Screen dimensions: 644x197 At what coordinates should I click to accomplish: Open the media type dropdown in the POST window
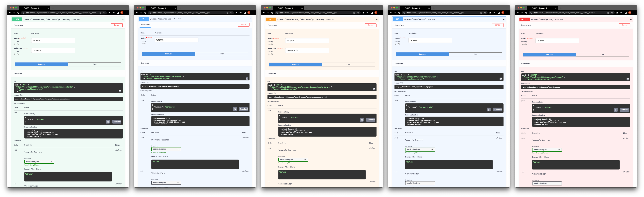coord(39,162)
